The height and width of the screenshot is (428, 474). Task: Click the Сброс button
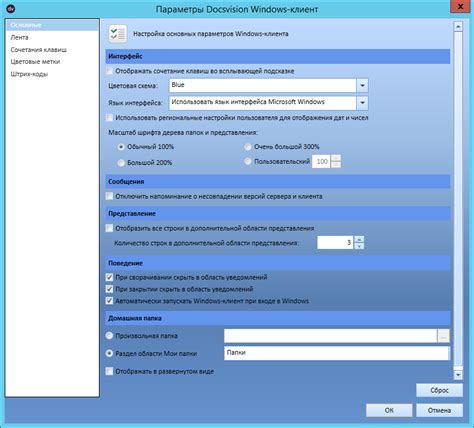(439, 390)
